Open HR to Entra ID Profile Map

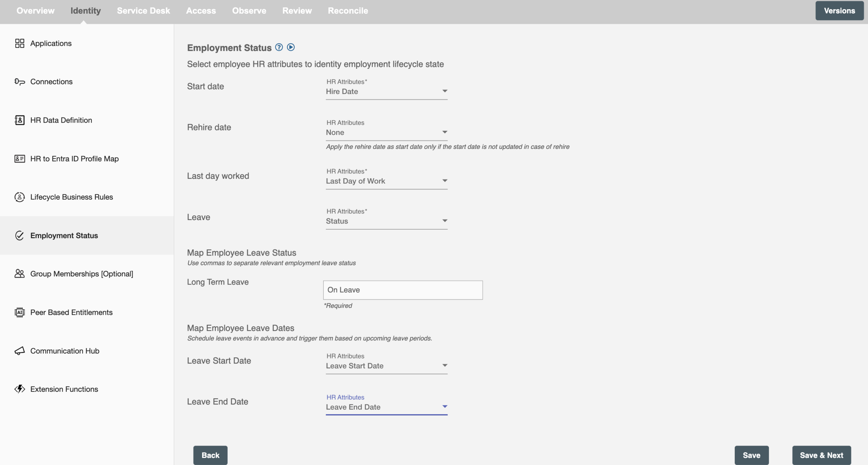[87, 159]
